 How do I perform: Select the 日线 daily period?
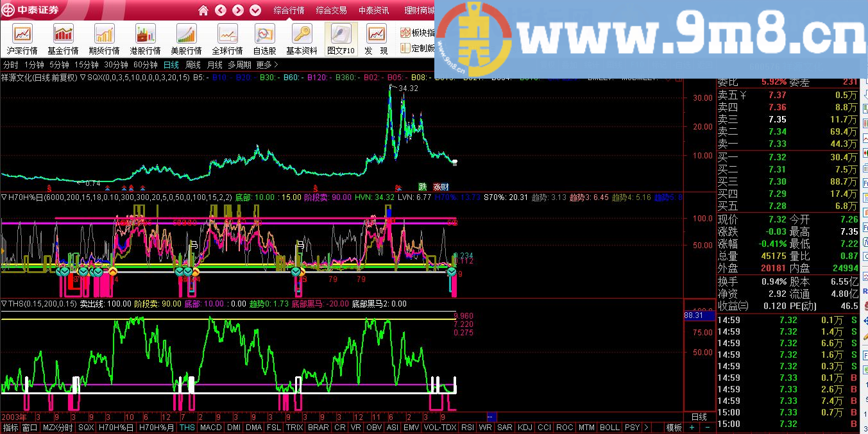pyautogui.click(x=171, y=65)
